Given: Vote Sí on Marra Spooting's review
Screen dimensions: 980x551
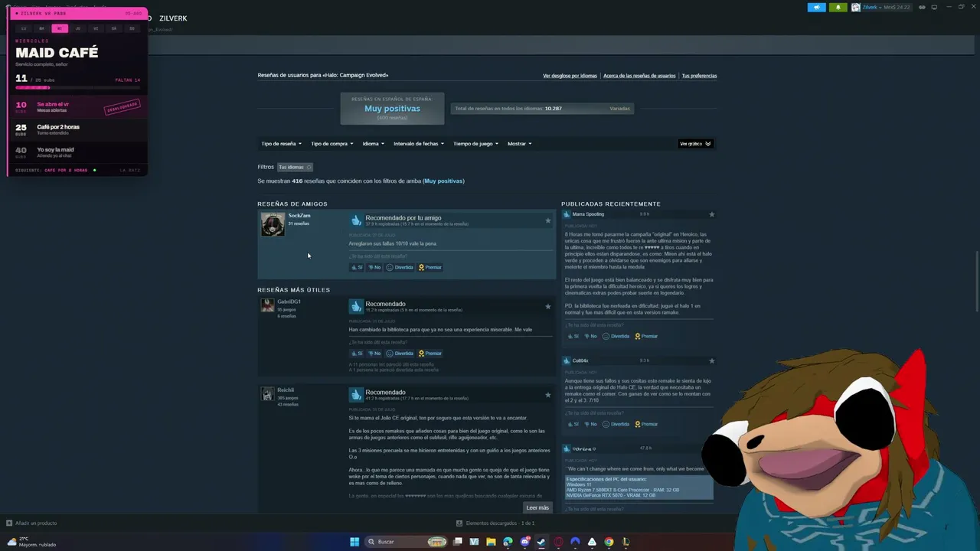Looking at the screenshot, I should pyautogui.click(x=573, y=336).
